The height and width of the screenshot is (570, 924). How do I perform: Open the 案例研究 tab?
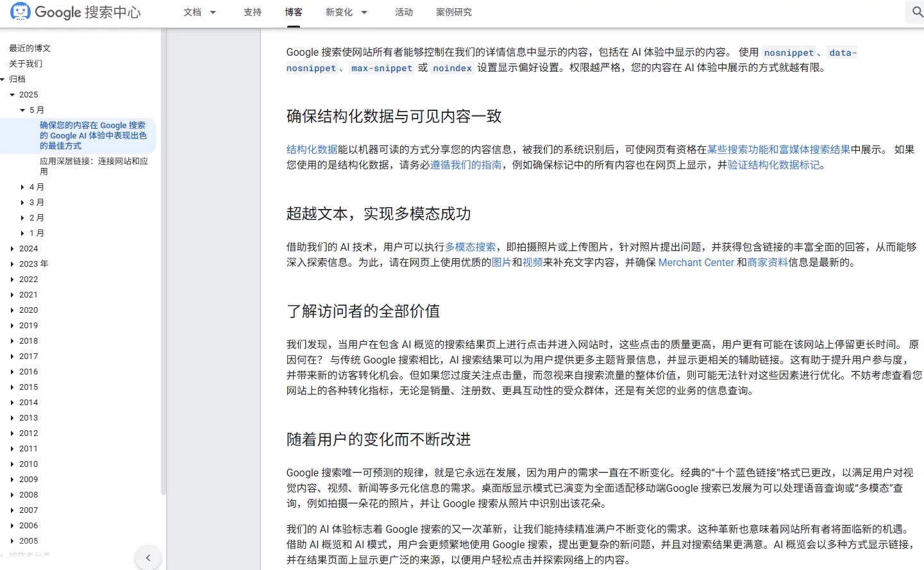tap(454, 12)
